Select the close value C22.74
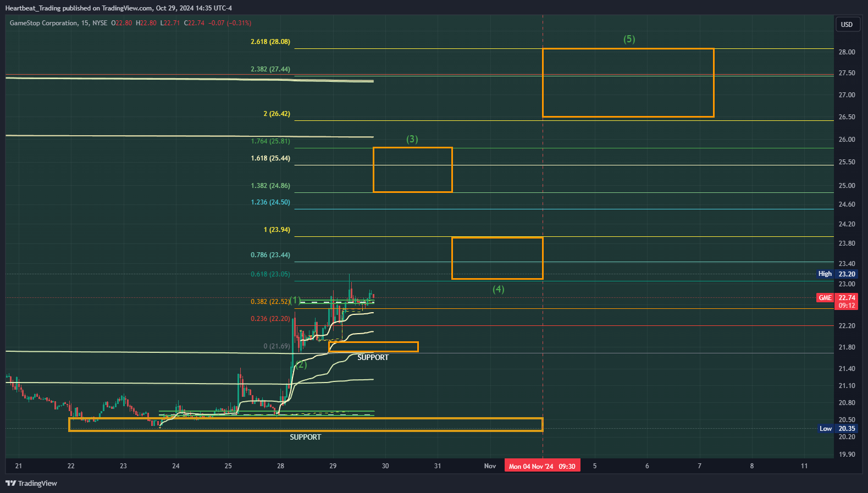Screen dimensions: 868x493 tap(194, 23)
